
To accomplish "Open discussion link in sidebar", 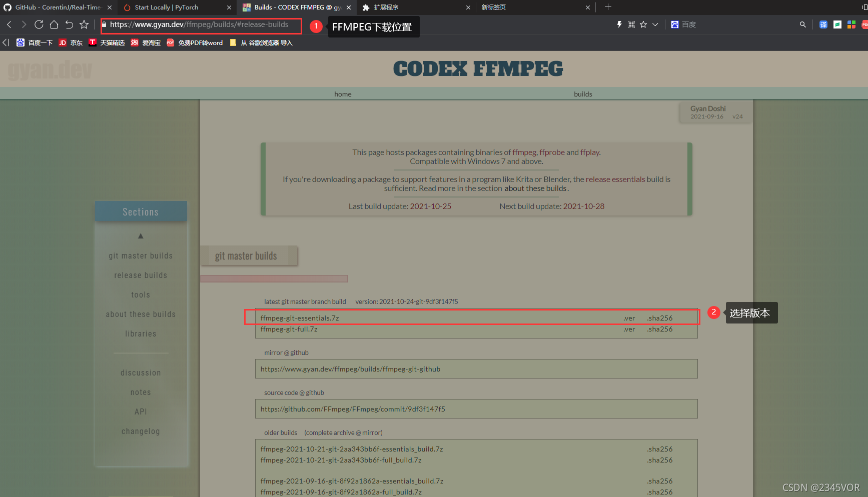I will (141, 373).
